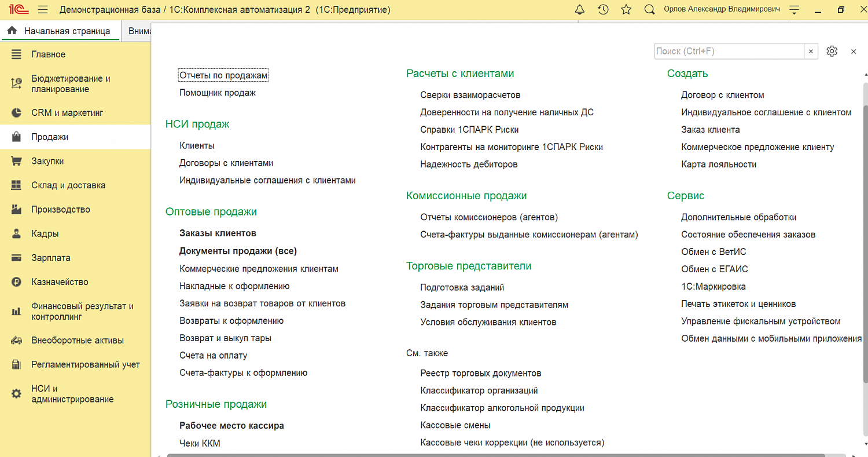Clear the search field with the x
This screenshot has height=457, width=868.
[811, 51]
